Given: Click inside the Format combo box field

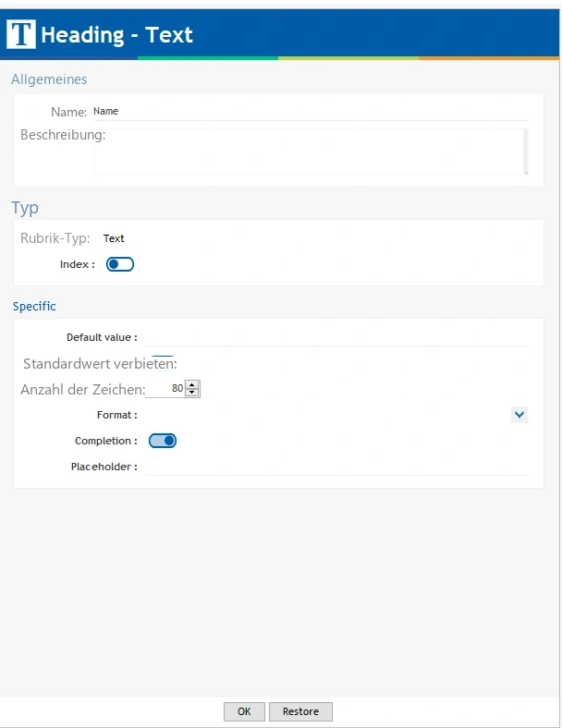Looking at the screenshot, I should (x=328, y=415).
